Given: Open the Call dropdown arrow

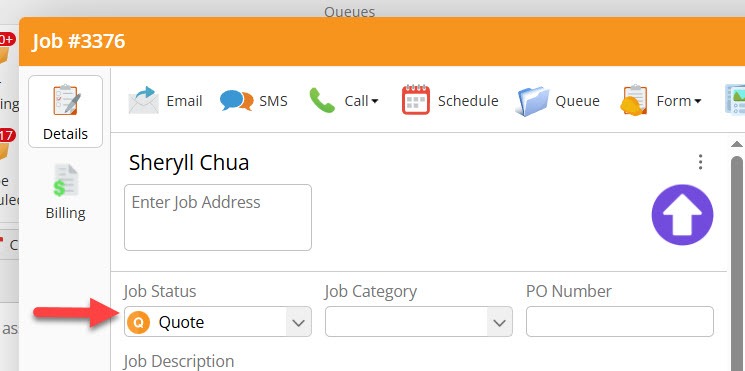Looking at the screenshot, I should 375,101.
